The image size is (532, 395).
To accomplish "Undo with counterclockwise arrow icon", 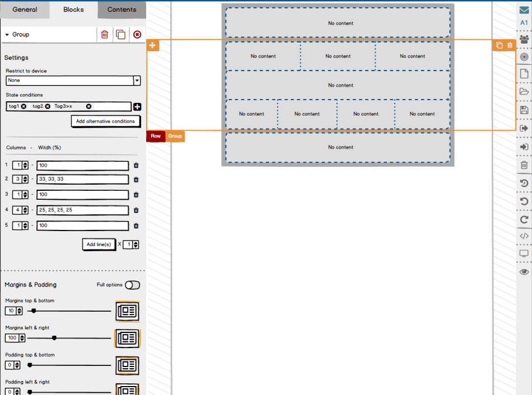I will click(x=524, y=201).
